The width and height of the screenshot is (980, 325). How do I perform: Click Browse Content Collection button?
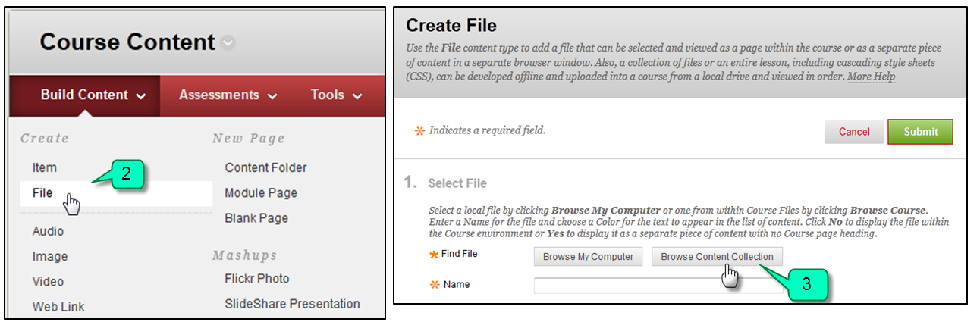[x=717, y=257]
